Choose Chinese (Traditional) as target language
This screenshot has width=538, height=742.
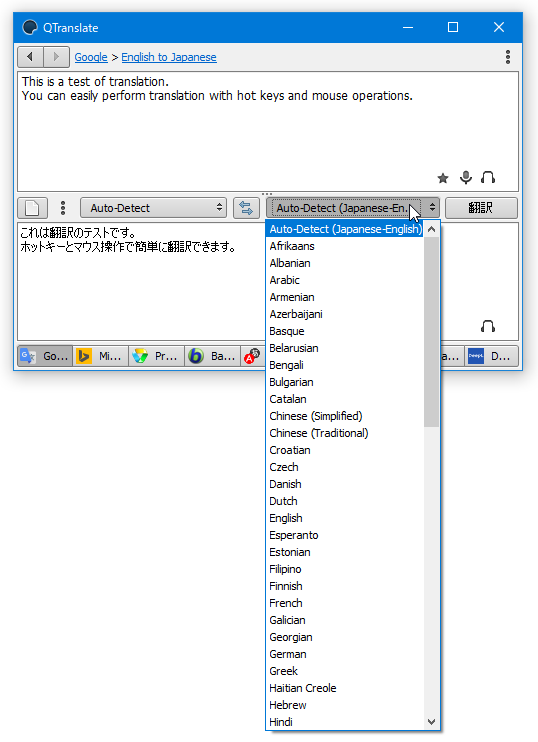(x=344, y=433)
